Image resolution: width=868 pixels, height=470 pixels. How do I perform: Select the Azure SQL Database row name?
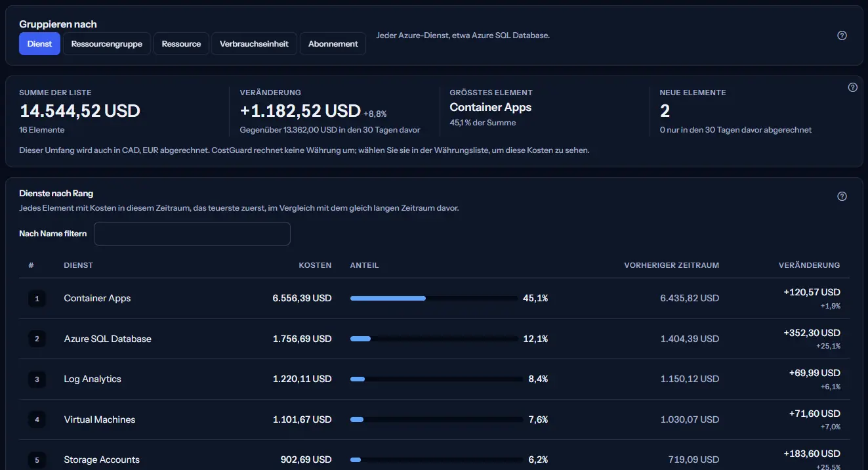click(x=108, y=339)
